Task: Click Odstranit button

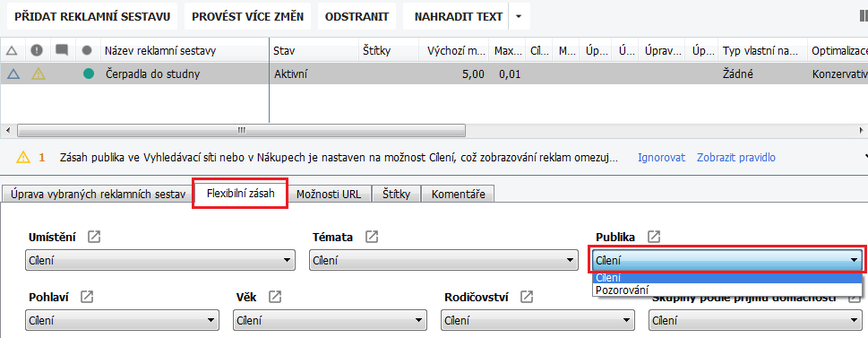Action: (357, 17)
